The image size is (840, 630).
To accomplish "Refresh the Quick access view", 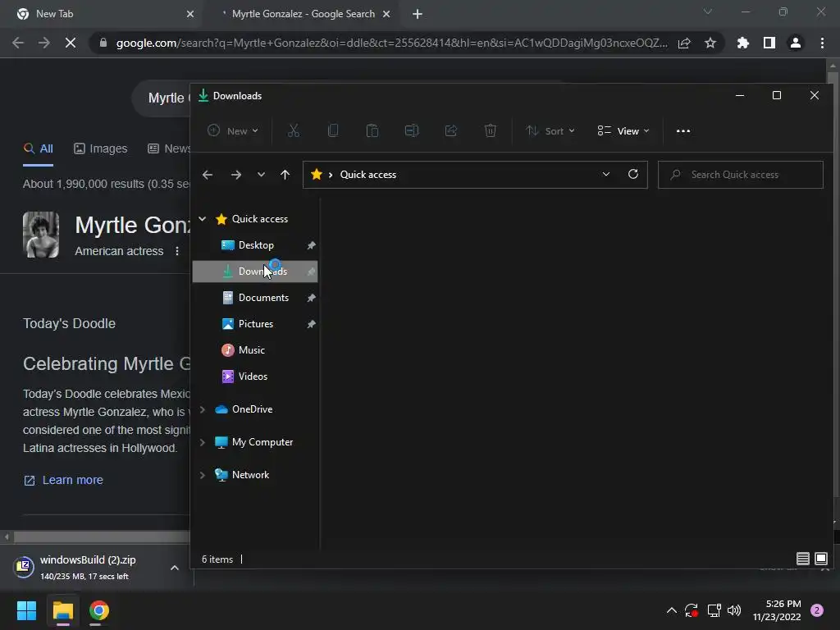I will 633,174.
